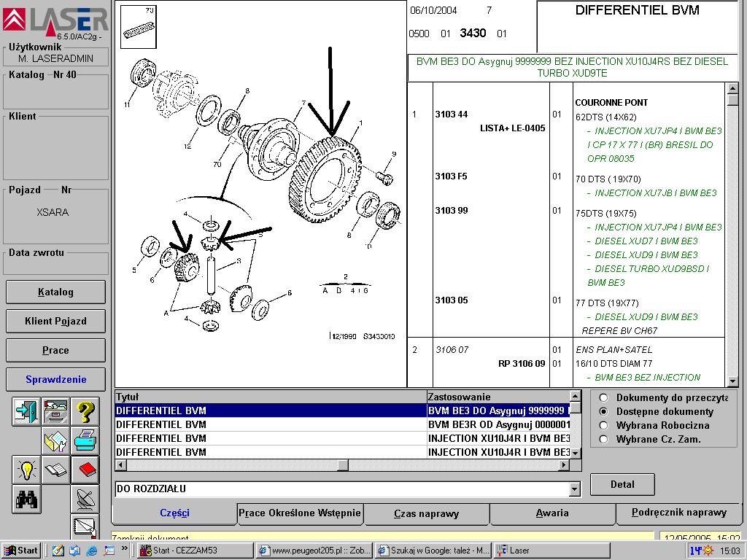Image resolution: width=747 pixels, height=560 pixels.
Task: Select 'Wybrana Robocizna' radio button
Action: [x=603, y=425]
